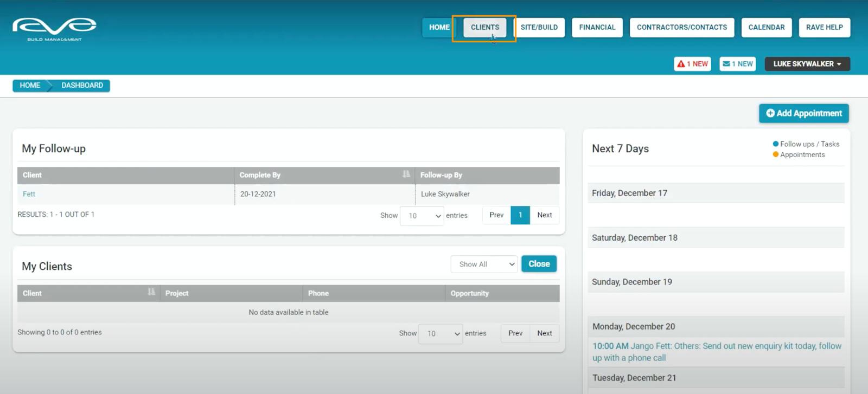Open Rave Help
The height and width of the screenshot is (394, 868).
825,28
